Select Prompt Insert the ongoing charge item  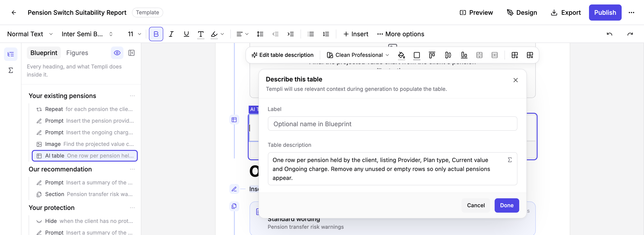pyautogui.click(x=85, y=132)
